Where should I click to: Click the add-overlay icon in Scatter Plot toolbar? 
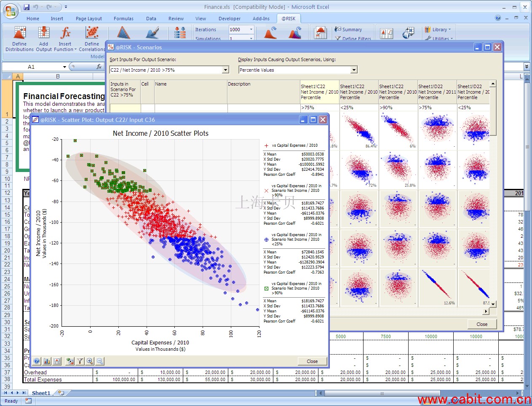pos(70,361)
